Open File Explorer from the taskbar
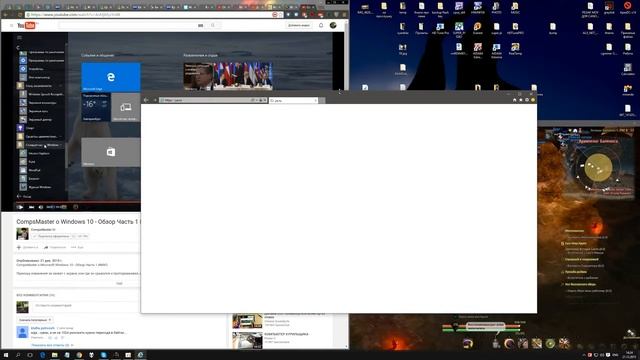Image resolution: width=640 pixels, height=360 pixels. (x=55, y=355)
